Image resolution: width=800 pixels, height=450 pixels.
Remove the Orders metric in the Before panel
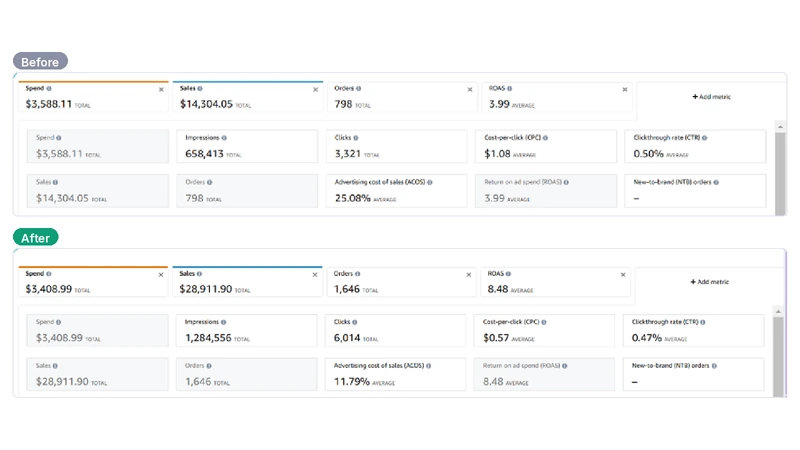tap(470, 90)
